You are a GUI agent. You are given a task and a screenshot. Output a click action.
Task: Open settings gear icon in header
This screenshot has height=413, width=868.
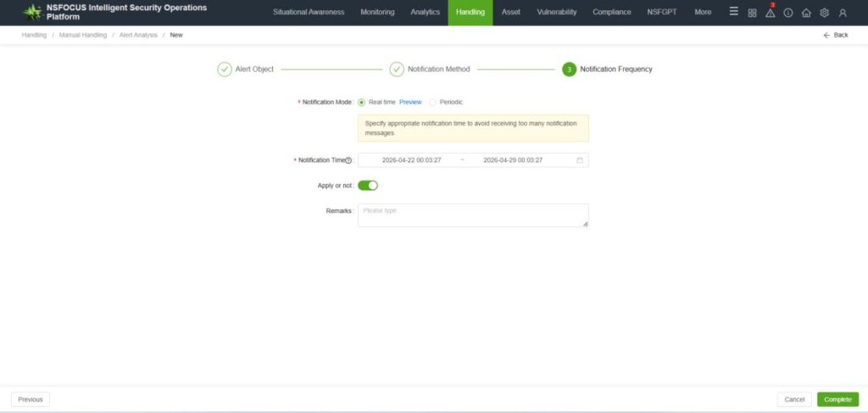coord(824,13)
